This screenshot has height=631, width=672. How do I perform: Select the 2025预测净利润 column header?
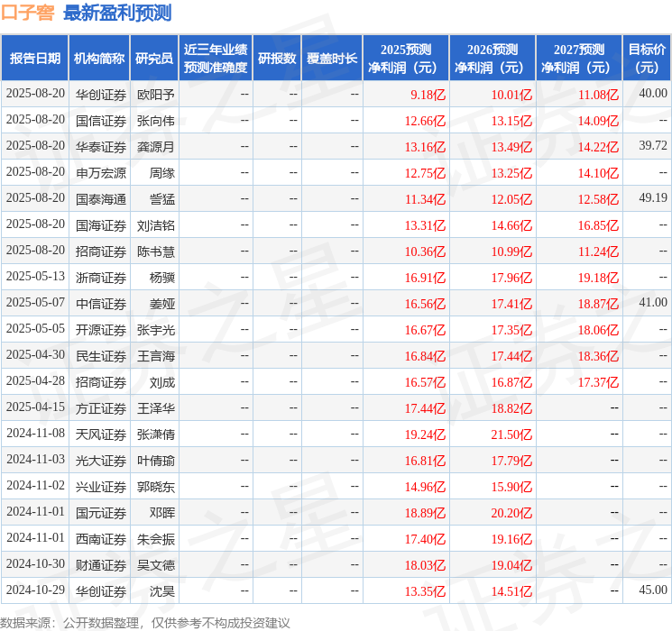coord(406,59)
